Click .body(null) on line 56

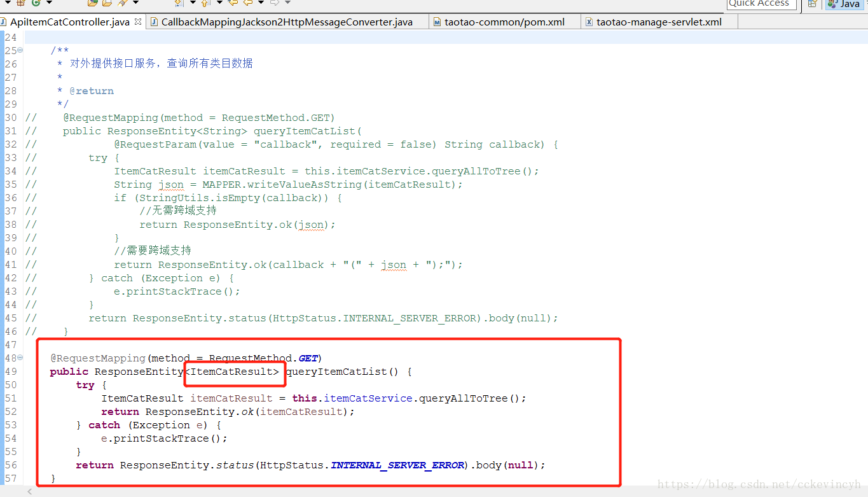(x=505, y=465)
